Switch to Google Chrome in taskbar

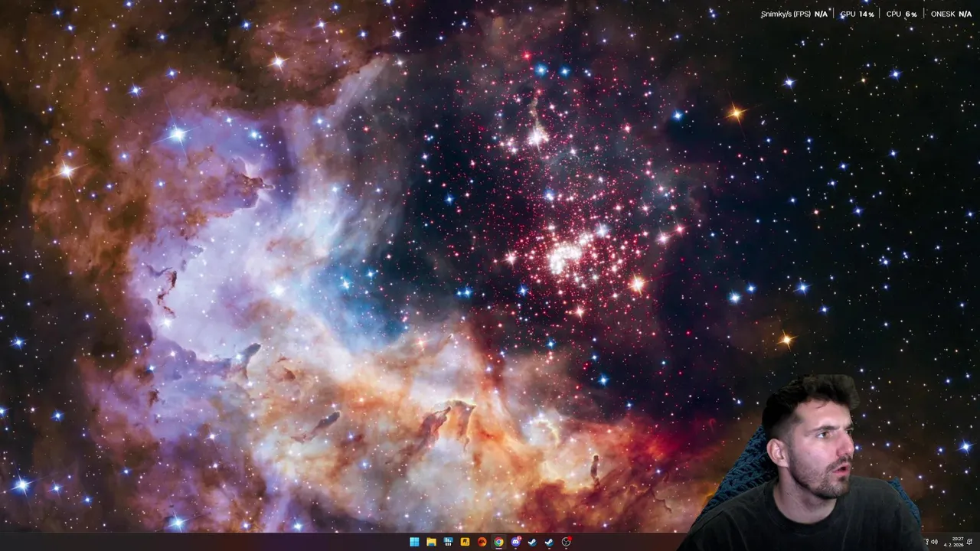[x=498, y=542]
